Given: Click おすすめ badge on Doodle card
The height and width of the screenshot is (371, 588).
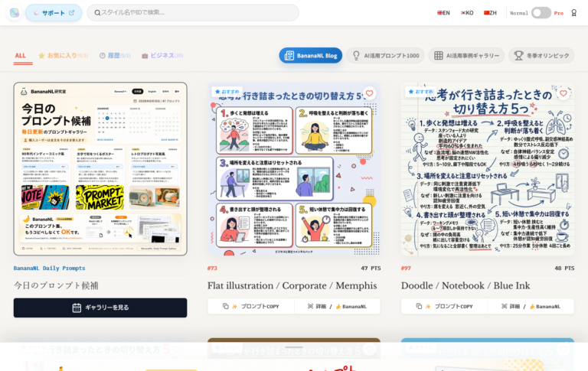Looking at the screenshot, I should click(x=421, y=92).
